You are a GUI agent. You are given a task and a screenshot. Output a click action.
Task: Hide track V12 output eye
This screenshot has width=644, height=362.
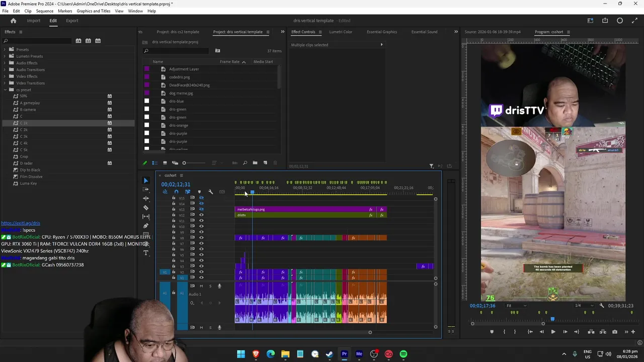[201, 215]
